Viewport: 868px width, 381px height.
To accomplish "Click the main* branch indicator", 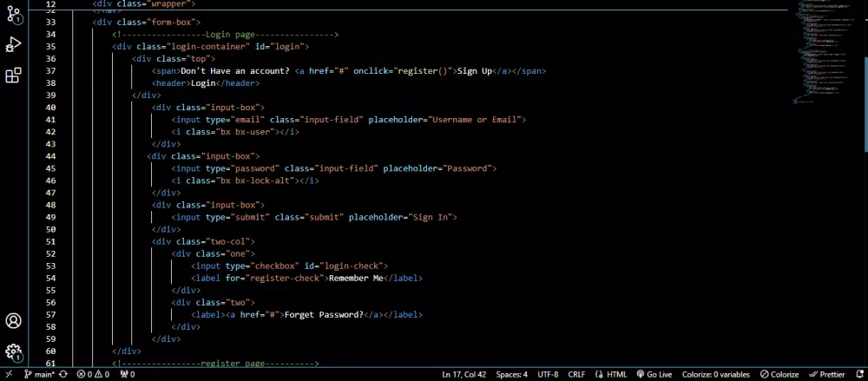I will pos(39,374).
